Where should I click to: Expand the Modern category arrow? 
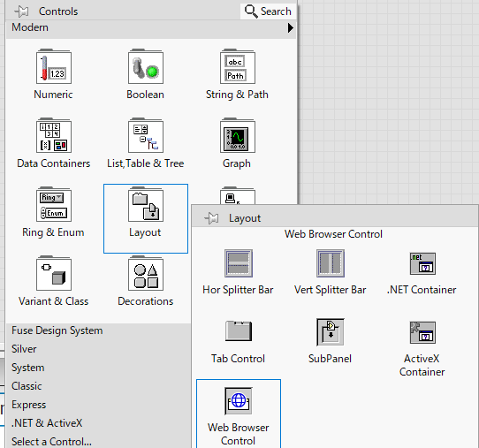click(290, 27)
